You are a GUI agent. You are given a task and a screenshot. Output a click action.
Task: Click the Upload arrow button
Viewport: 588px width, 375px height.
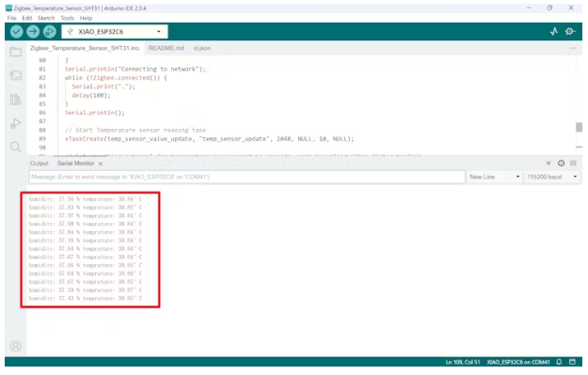33,32
